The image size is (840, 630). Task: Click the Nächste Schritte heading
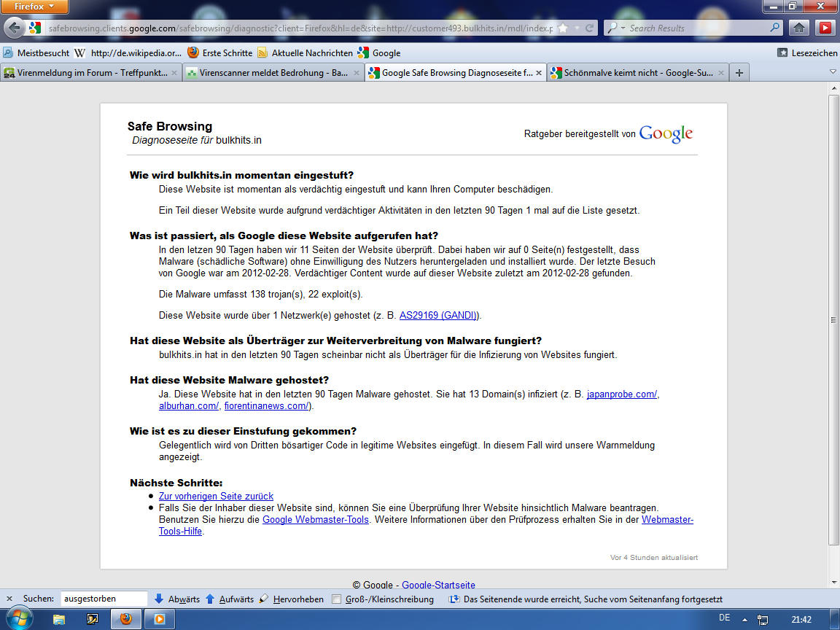point(176,483)
